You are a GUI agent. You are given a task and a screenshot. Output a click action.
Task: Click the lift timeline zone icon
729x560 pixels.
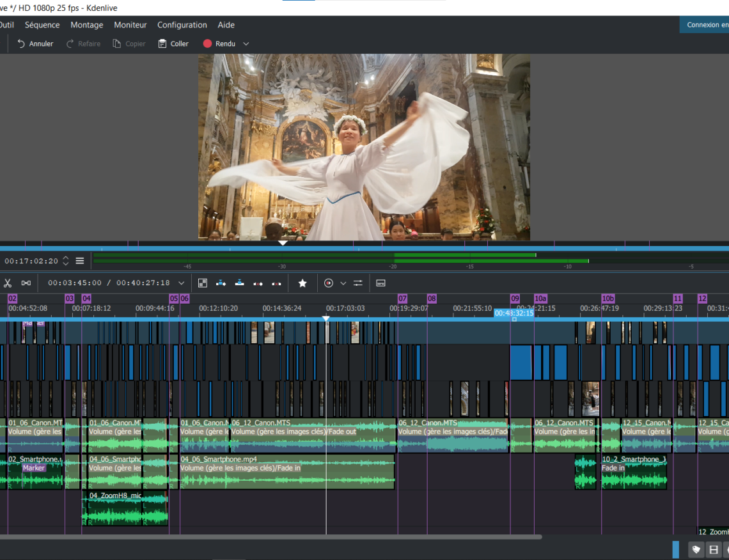(x=277, y=283)
